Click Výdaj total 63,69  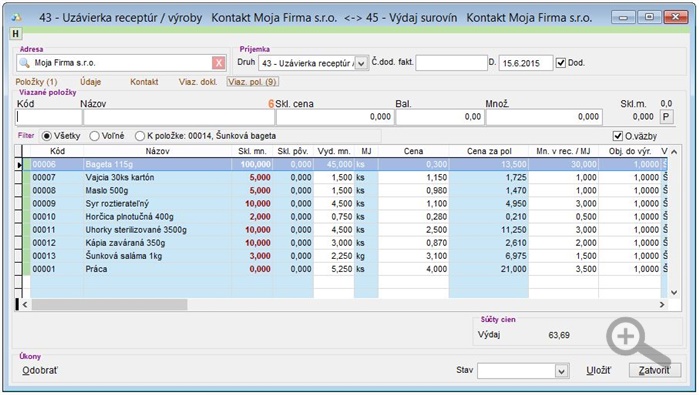point(559,335)
